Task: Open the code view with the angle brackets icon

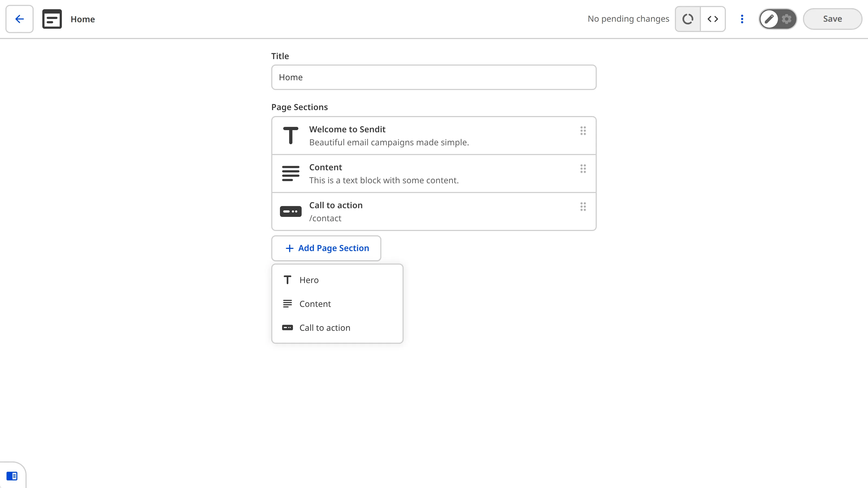Action: click(713, 19)
